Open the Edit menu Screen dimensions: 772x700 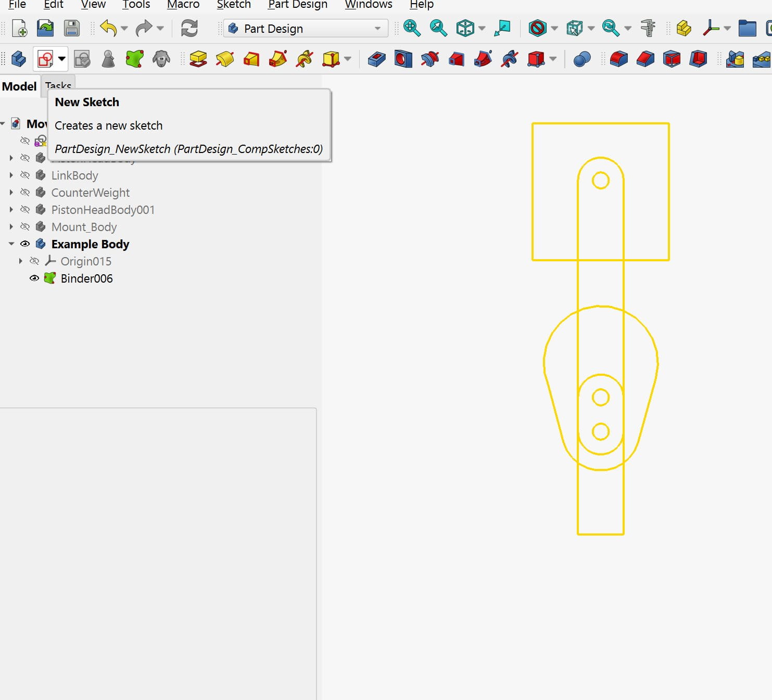click(x=54, y=5)
